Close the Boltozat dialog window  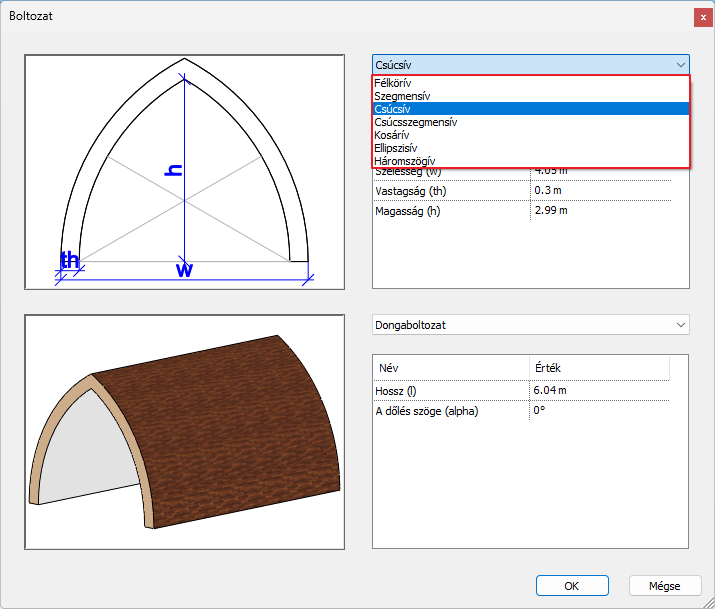703,17
